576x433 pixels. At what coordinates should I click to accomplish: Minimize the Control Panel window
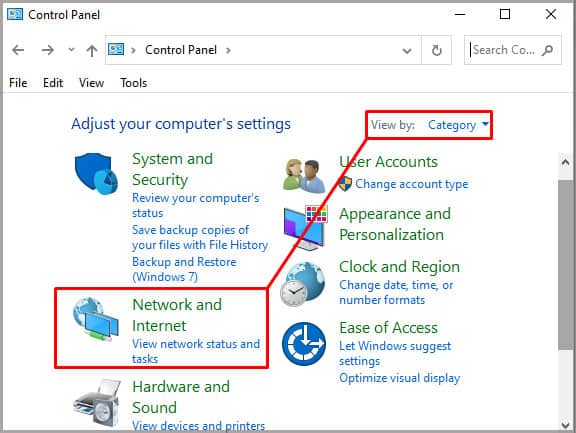(460, 14)
